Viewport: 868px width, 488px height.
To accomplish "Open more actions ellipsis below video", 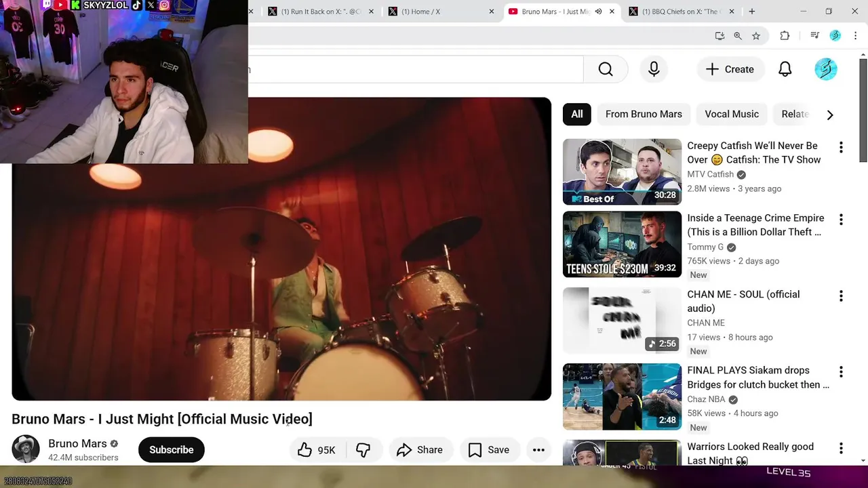I will click(x=538, y=450).
